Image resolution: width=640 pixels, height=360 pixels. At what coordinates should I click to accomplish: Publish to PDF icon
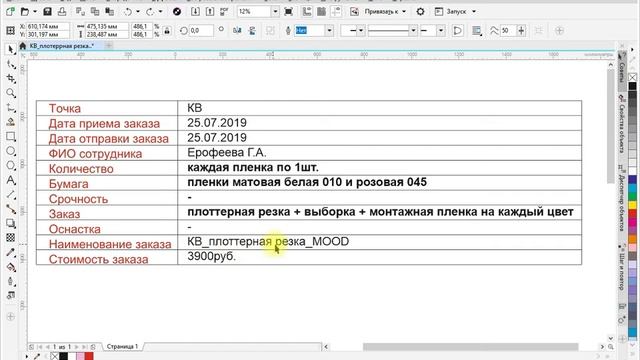pos(224,11)
